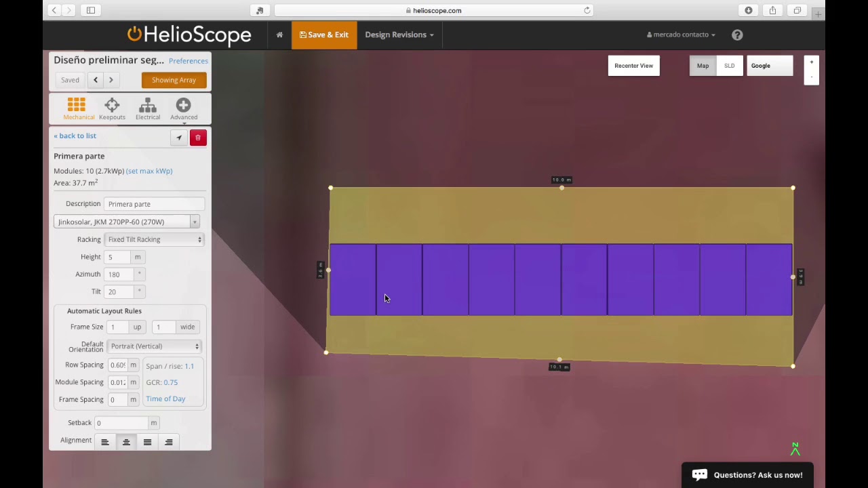The width and height of the screenshot is (868, 488).
Task: Edit Frame Size up field
Action: coord(117,327)
